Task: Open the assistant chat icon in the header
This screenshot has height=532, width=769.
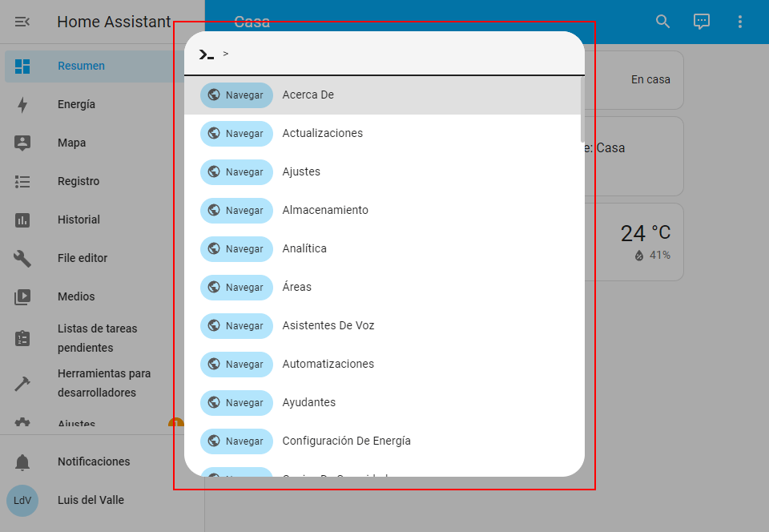Action: 702,22
